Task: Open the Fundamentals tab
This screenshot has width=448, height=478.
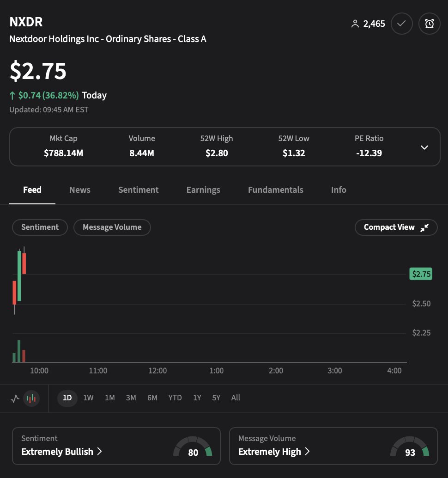Action: (x=275, y=190)
